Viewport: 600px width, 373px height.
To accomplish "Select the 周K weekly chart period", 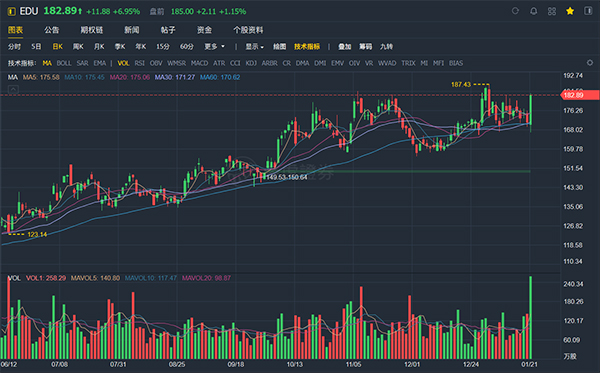I will 78,47.
